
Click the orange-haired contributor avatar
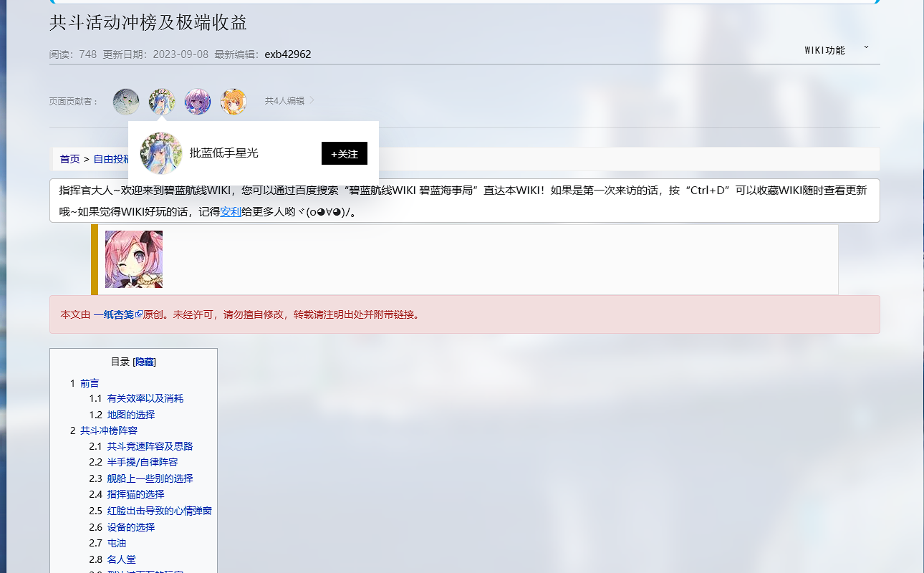(234, 102)
